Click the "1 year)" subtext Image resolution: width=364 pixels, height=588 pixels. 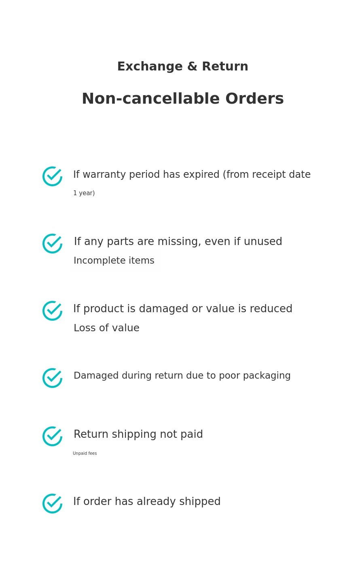pyautogui.click(x=84, y=193)
